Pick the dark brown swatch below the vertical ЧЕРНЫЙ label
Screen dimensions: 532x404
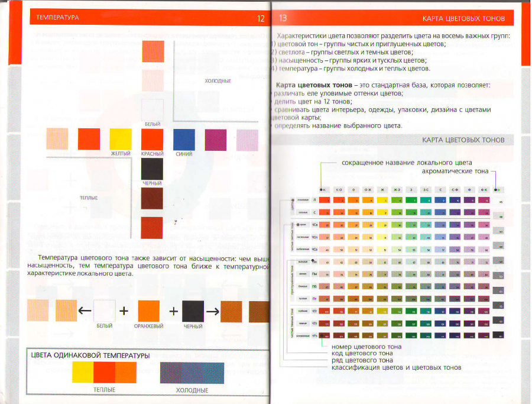click(x=152, y=198)
